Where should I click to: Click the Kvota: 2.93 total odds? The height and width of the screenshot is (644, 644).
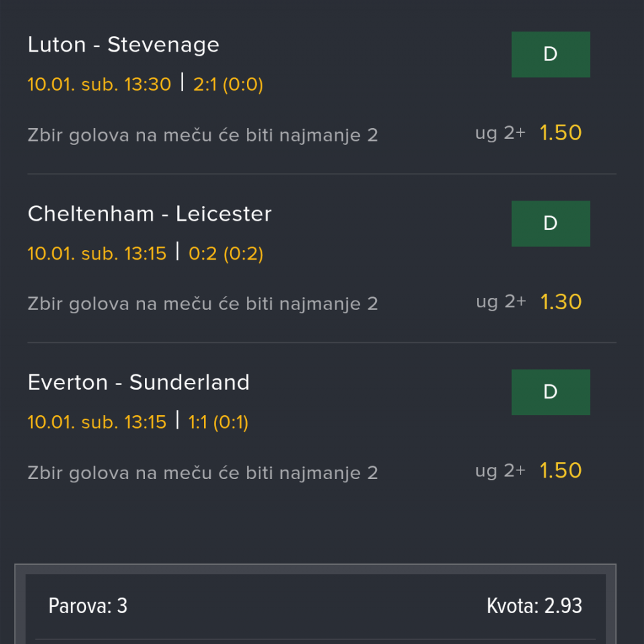click(x=534, y=606)
